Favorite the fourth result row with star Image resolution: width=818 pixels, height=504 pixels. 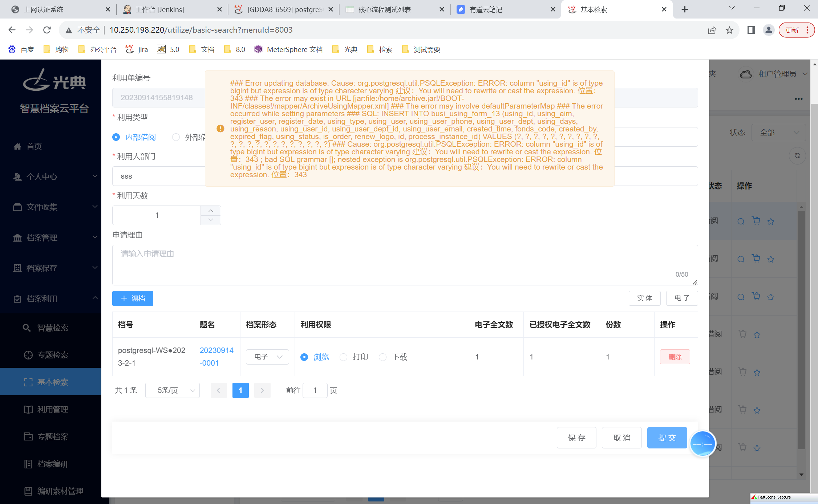(x=757, y=335)
